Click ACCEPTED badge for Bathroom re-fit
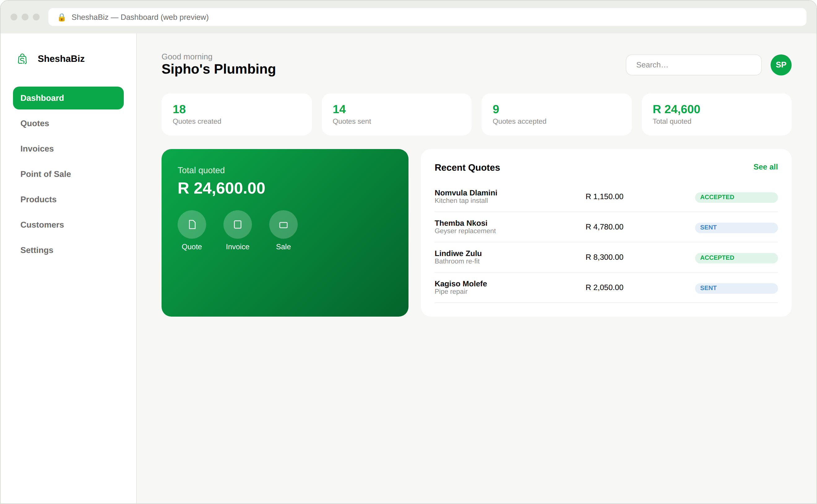The height and width of the screenshot is (504, 817). tap(736, 258)
